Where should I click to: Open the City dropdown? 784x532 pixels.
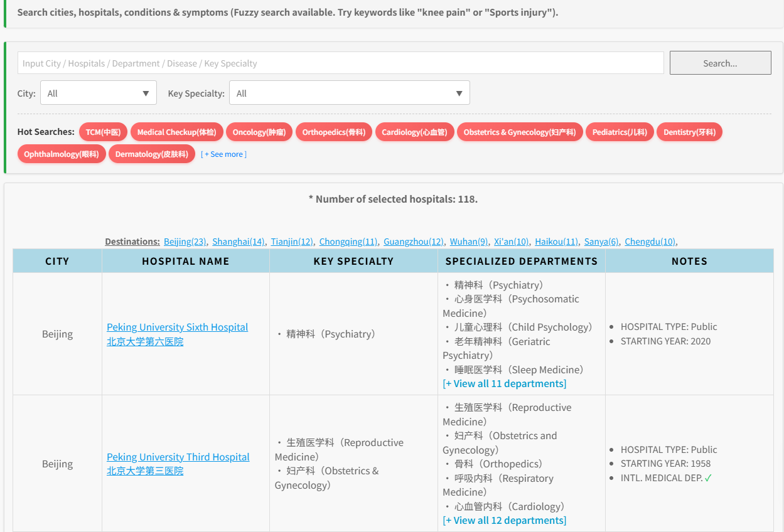[x=98, y=92]
